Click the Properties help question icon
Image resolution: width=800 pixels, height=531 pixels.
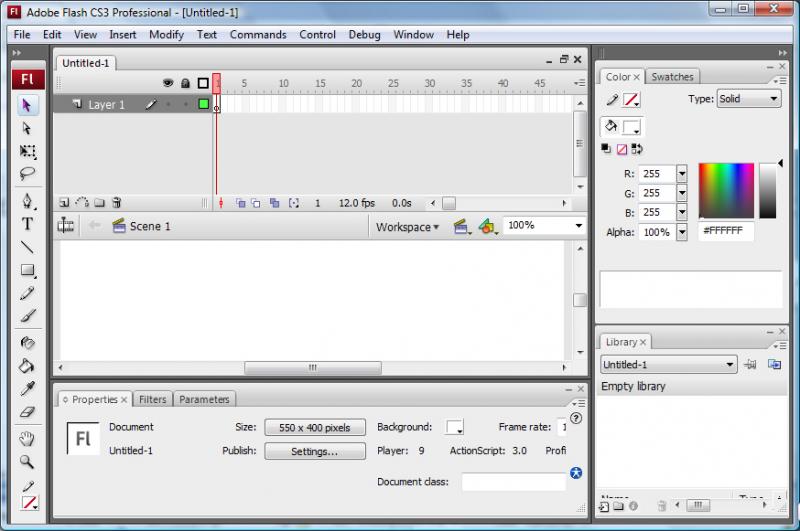pos(576,418)
